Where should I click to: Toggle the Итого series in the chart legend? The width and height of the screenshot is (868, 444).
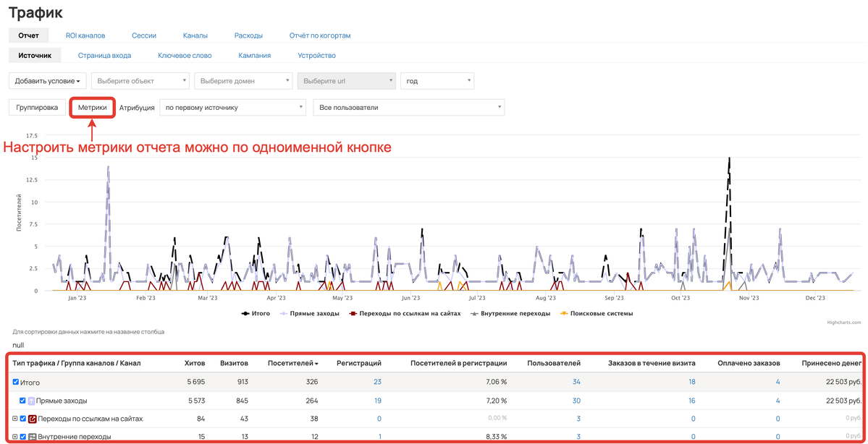coord(256,314)
